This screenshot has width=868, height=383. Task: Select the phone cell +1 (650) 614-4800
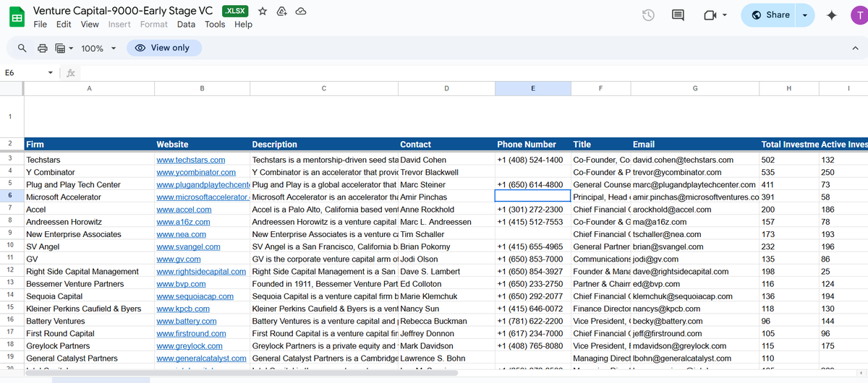(533, 184)
